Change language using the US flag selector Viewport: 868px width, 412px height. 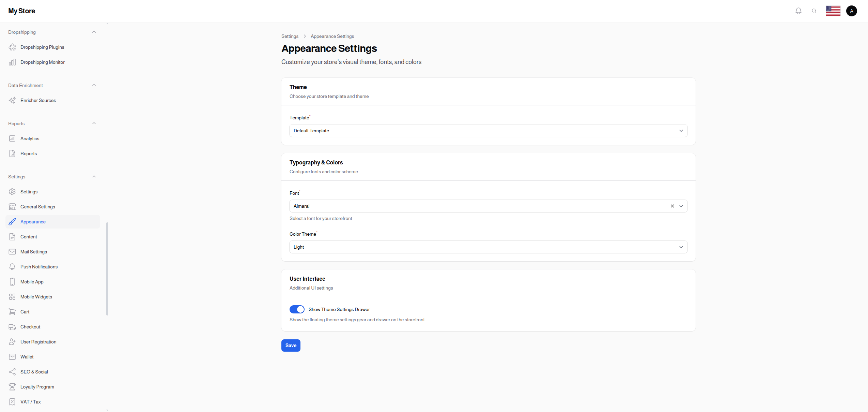click(x=833, y=11)
